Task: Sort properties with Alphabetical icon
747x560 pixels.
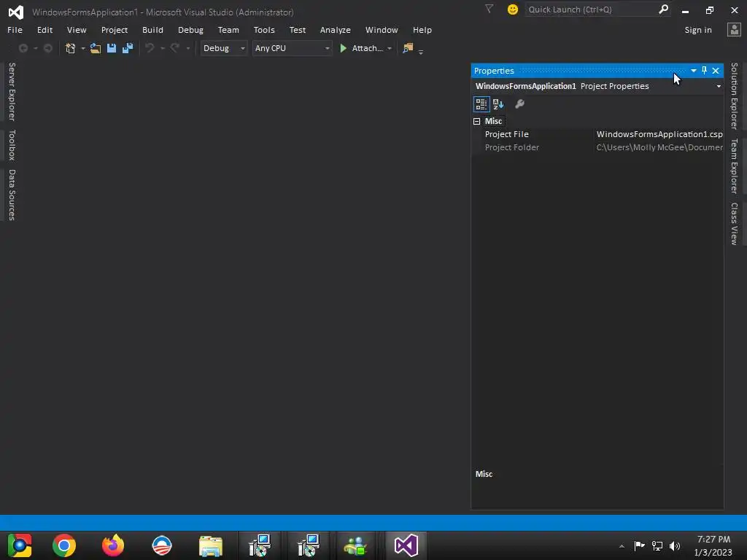Action: pyautogui.click(x=498, y=104)
